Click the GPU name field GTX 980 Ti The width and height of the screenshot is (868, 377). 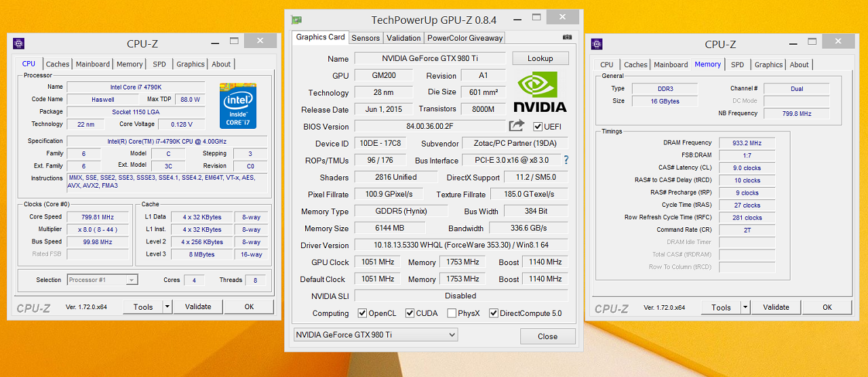(x=430, y=58)
